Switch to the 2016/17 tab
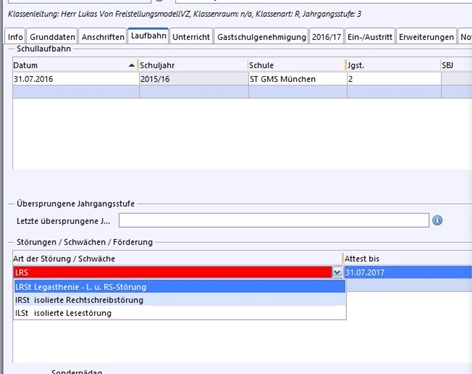The width and height of the screenshot is (472, 374). [x=326, y=37]
